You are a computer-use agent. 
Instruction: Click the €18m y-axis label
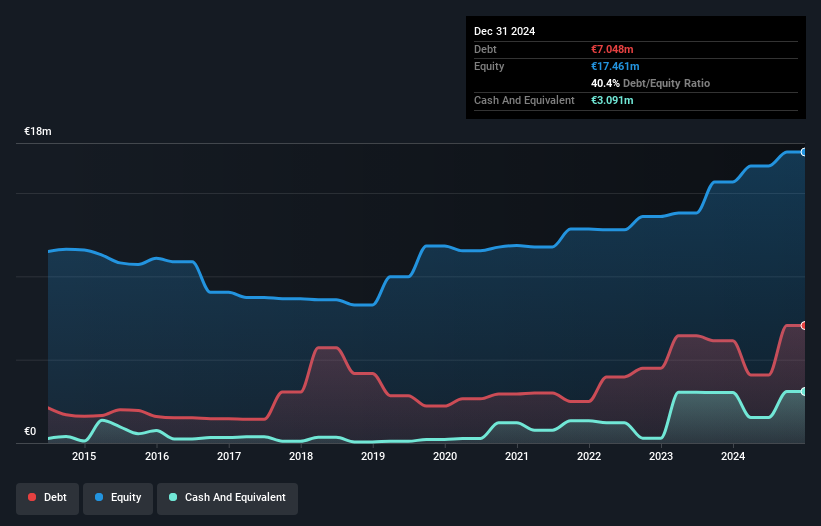tap(38, 131)
